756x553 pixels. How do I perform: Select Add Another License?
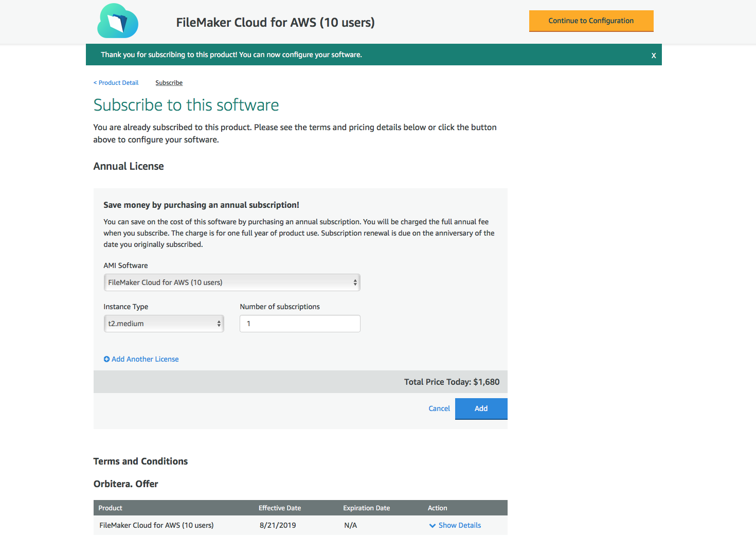(x=145, y=359)
